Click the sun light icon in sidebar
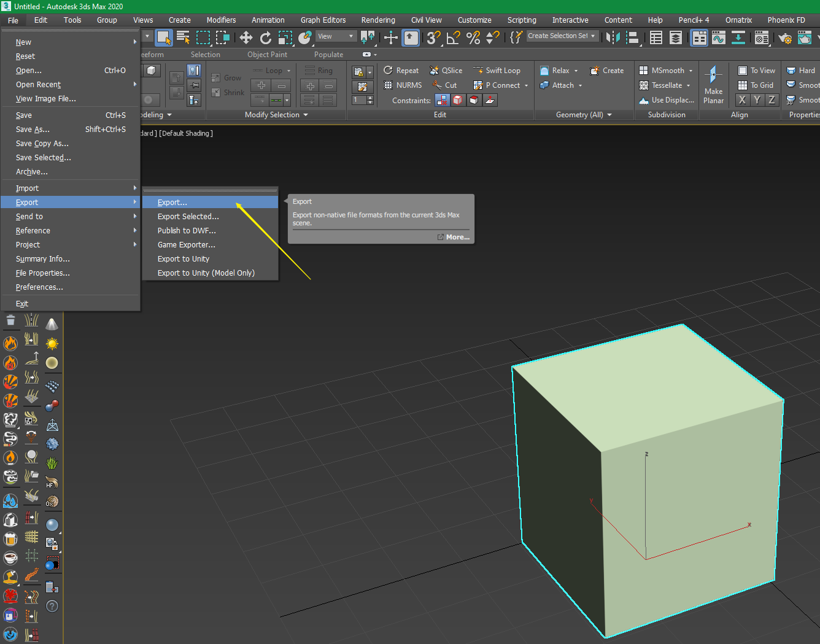This screenshot has width=820, height=644. (x=52, y=343)
